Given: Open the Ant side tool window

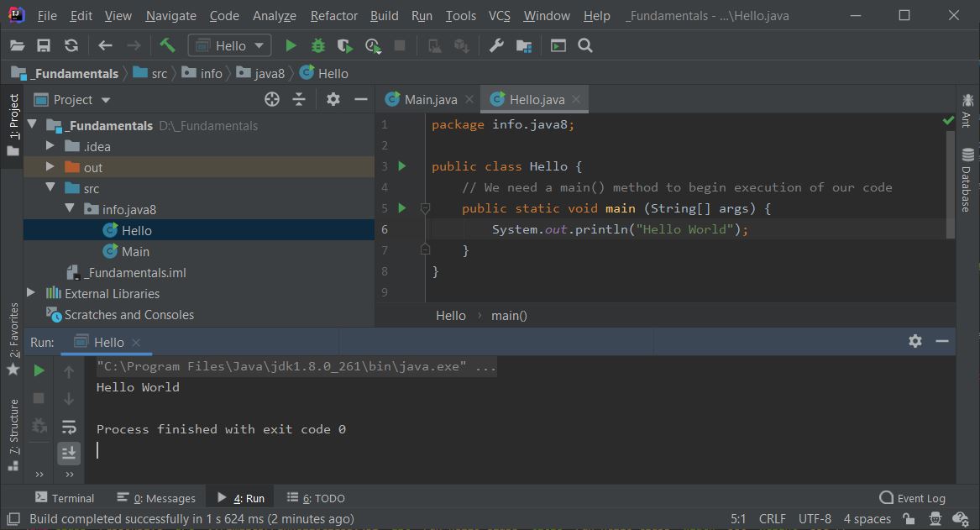Looking at the screenshot, I should tap(967, 111).
